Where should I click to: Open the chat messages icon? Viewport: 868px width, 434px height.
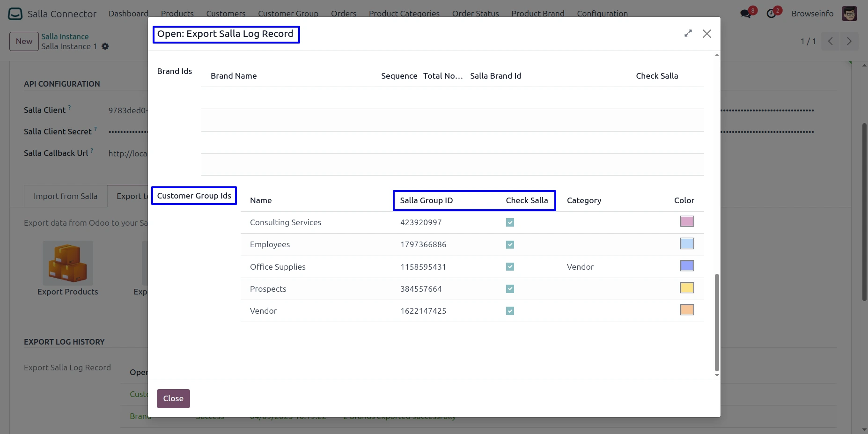tap(745, 14)
